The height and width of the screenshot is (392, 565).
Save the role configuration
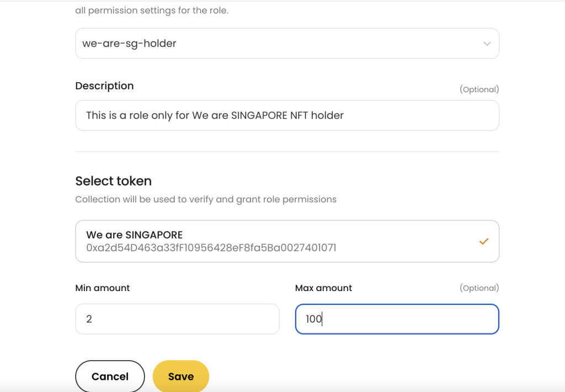180,376
